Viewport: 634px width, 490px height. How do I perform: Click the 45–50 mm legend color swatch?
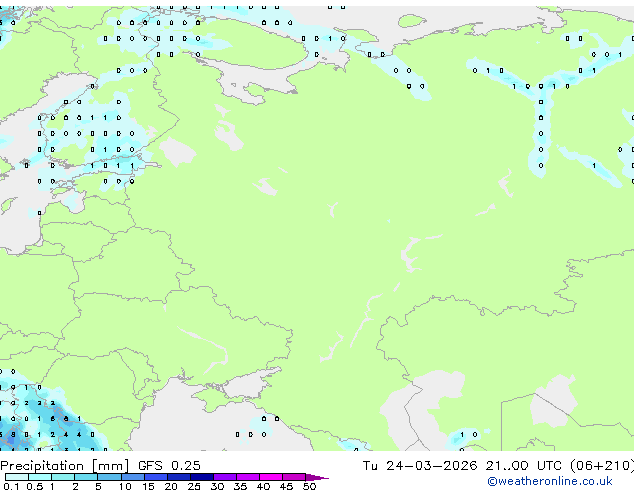pyautogui.click(x=294, y=477)
